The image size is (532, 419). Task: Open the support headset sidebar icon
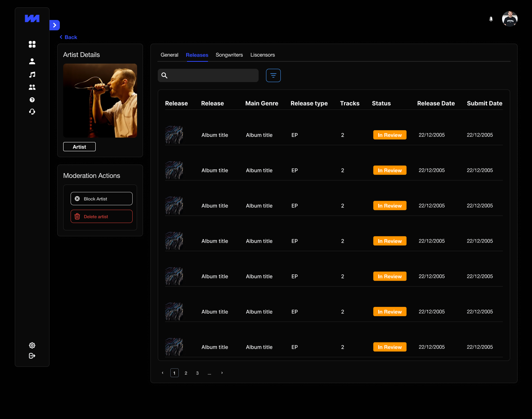tap(32, 112)
